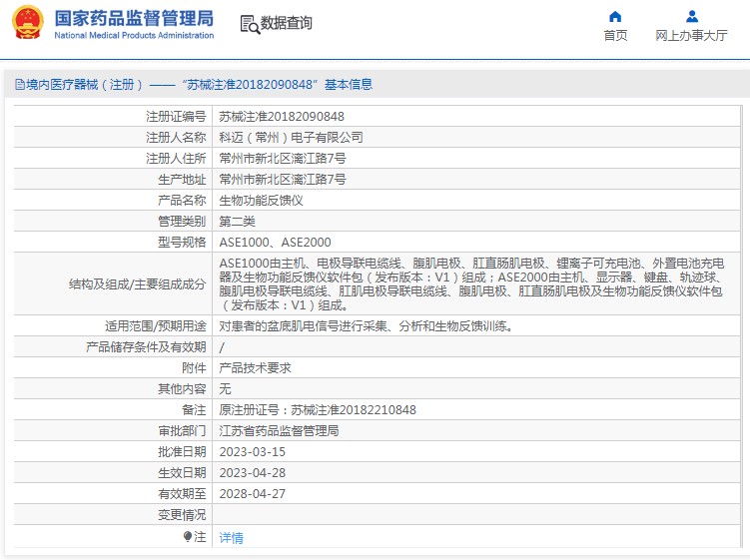This screenshot has width=750, height=560.
Task: Click the approval date 2023-03-15 value
Action: pyautogui.click(x=252, y=452)
